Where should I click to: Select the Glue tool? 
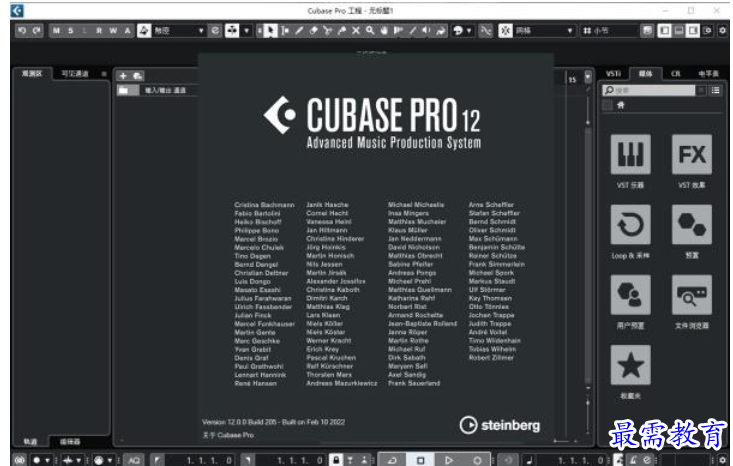[x=342, y=31]
